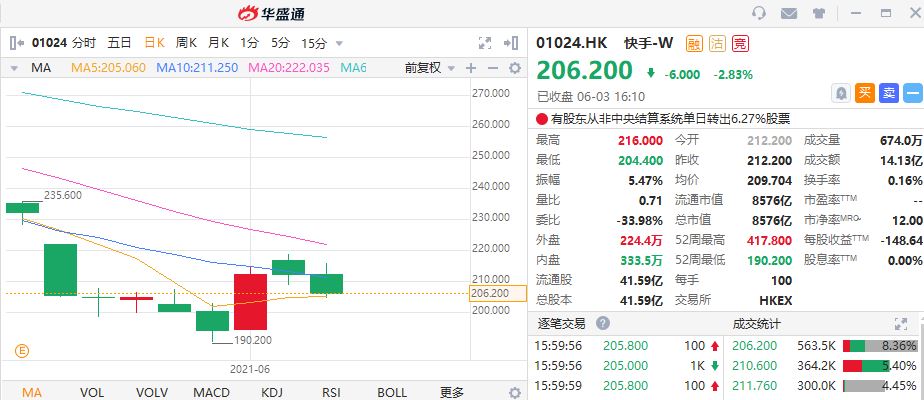924x400 pixels.
Task: Click the blue 卖 sell button
Action: click(888, 93)
